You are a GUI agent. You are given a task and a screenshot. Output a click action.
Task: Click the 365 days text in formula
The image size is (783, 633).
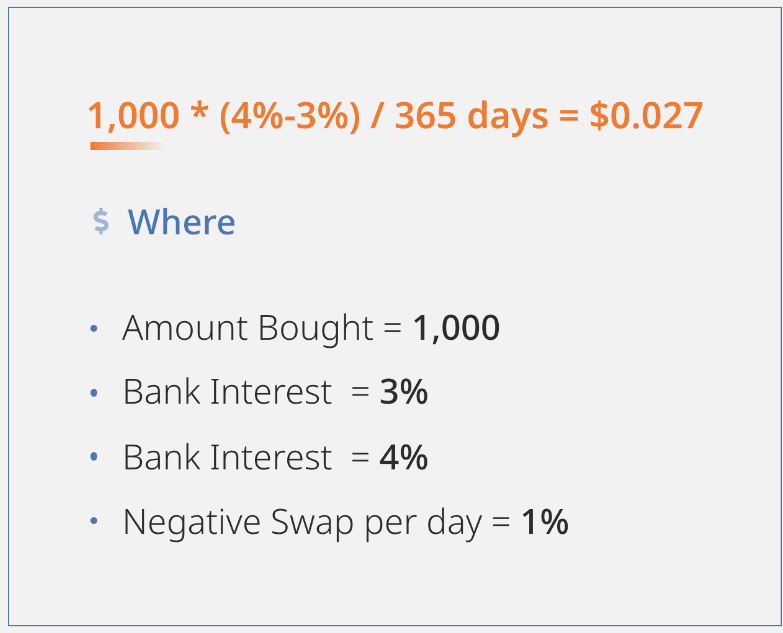click(471, 116)
